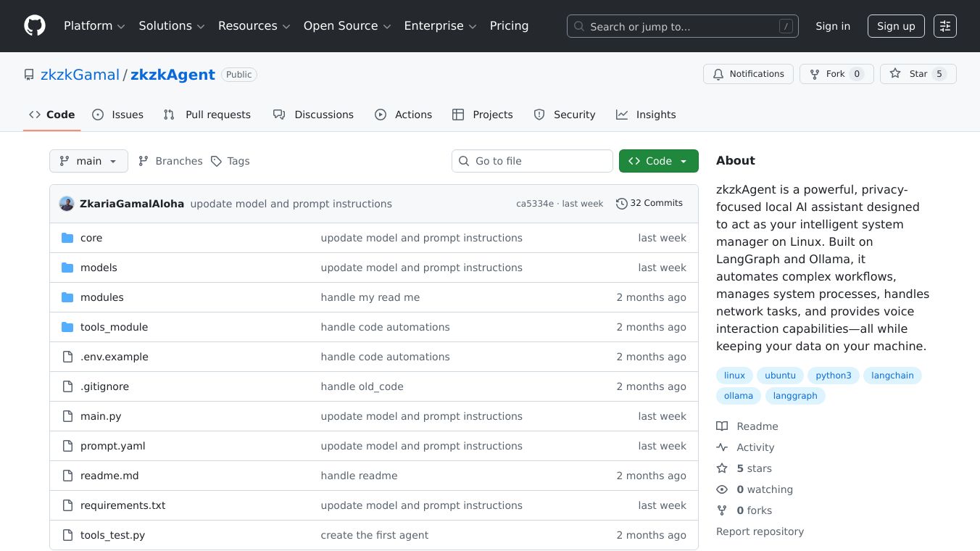
Task: Expand the Platform navigation menu
Action: click(94, 26)
